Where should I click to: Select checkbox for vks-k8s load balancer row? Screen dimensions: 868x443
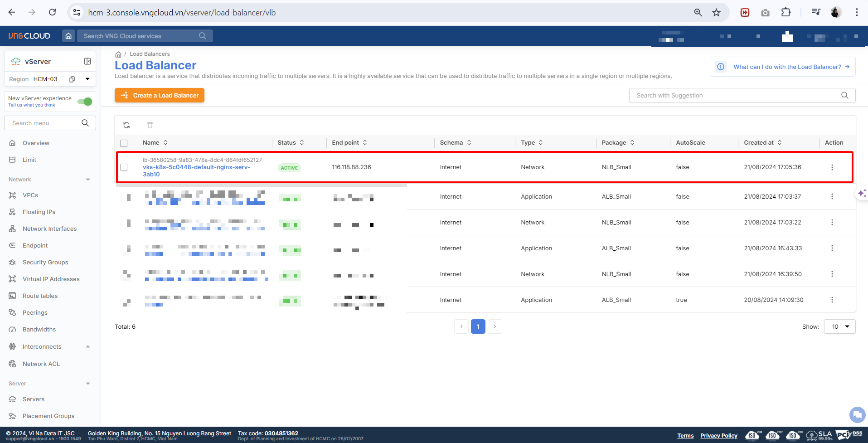click(x=124, y=167)
